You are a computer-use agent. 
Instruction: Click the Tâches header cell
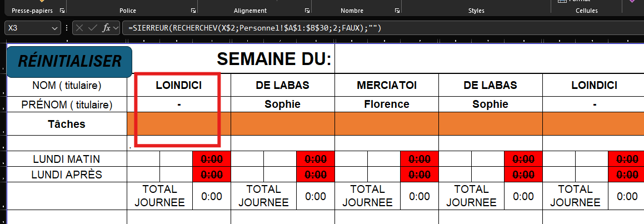67,124
